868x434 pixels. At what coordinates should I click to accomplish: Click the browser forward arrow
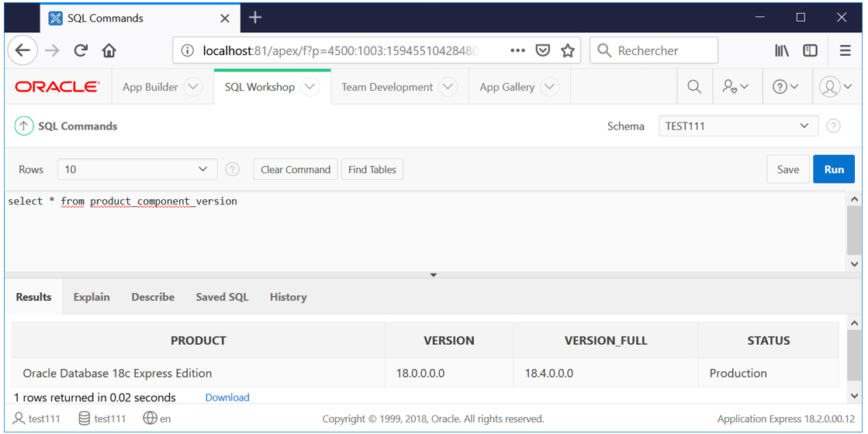[x=52, y=51]
